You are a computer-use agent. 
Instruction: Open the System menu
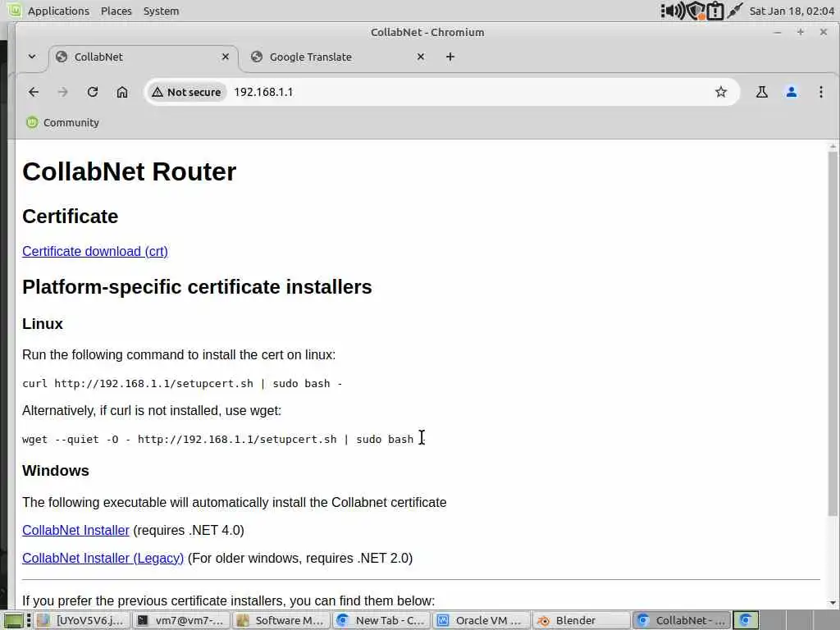162,11
